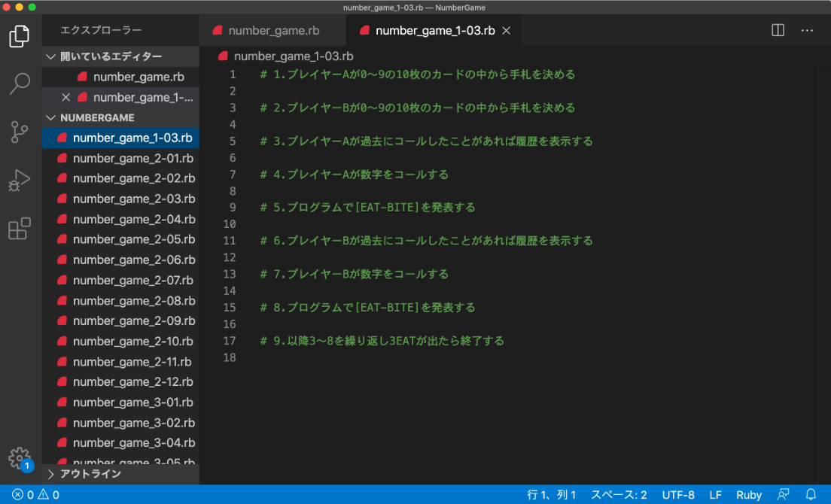The height and width of the screenshot is (504, 831).
Task: Change the UTF-8 file encoding
Action: 678,494
